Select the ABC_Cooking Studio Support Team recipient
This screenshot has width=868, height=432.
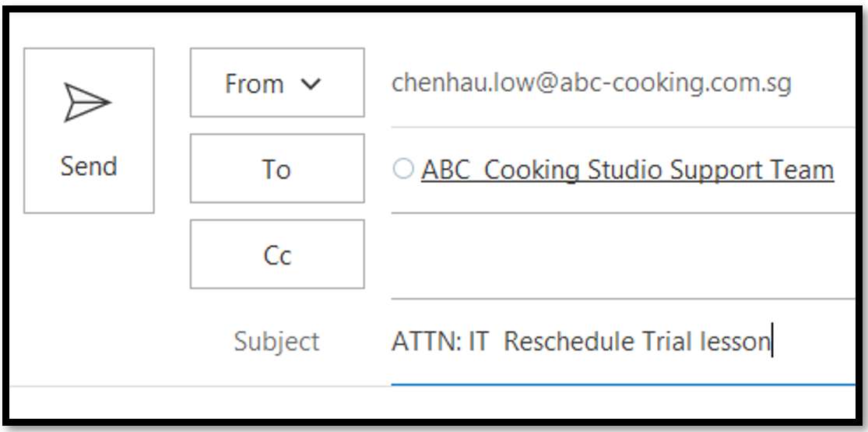tap(627, 170)
